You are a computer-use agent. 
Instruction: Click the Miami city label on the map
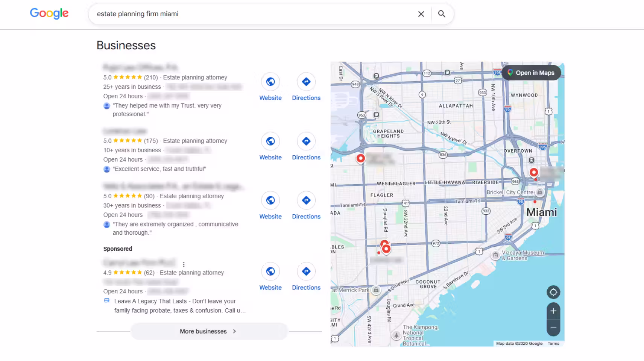541,212
